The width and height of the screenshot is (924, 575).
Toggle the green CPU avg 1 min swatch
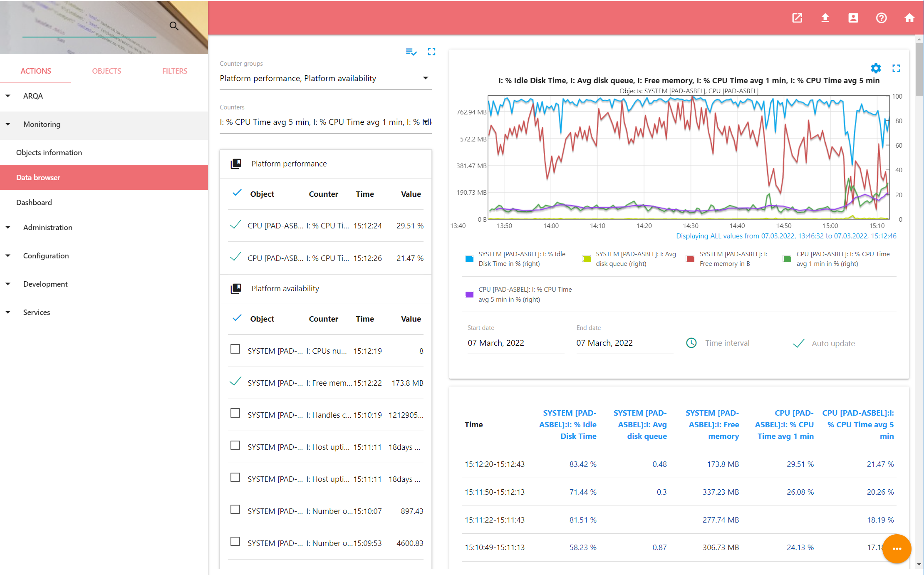tap(787, 259)
